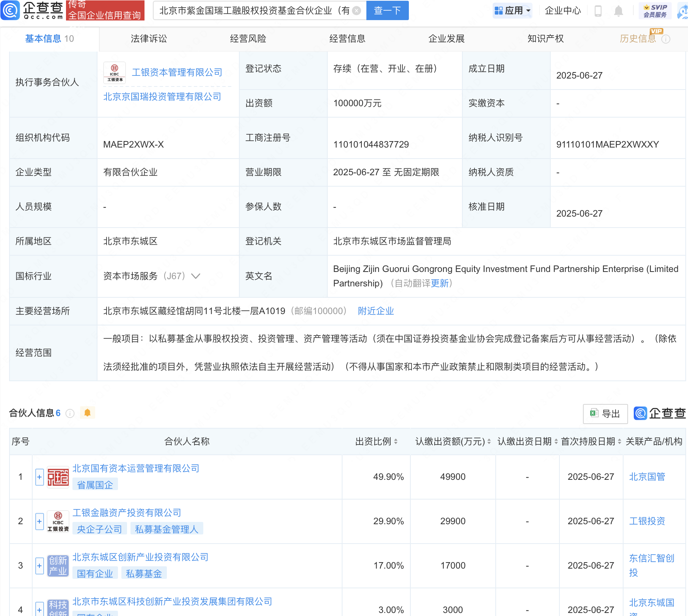Click organization code MAEP2XWX-X
This screenshot has width=688, height=616.
[x=134, y=145]
